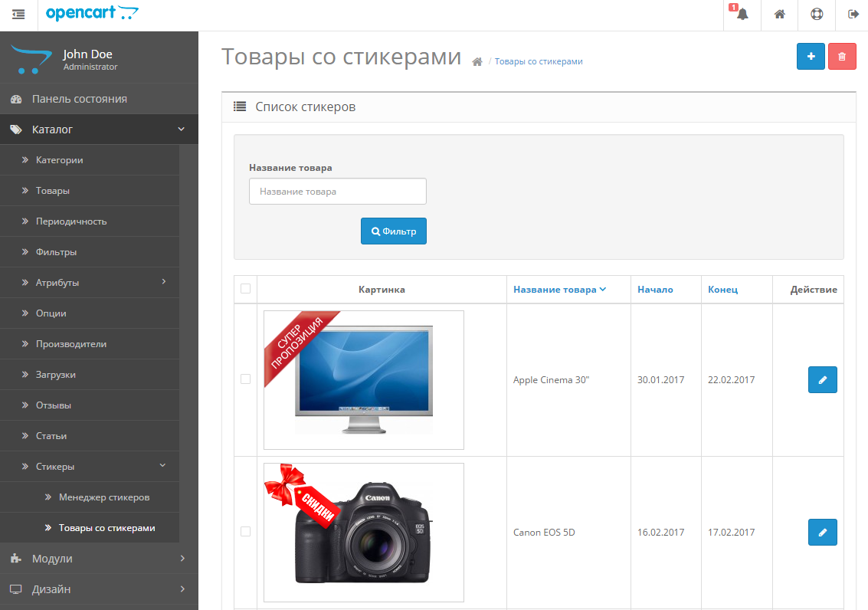Toggle the select-all checkbox in table header
This screenshot has height=610, width=868.
click(x=245, y=289)
